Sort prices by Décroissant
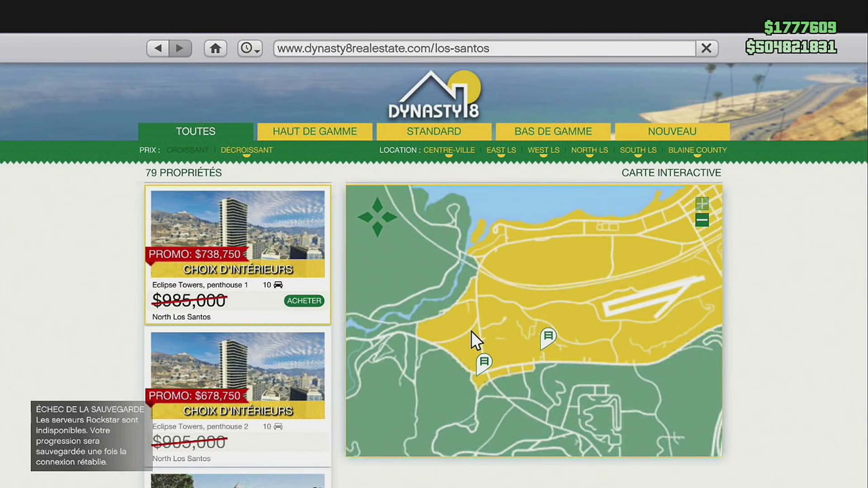 pos(246,150)
